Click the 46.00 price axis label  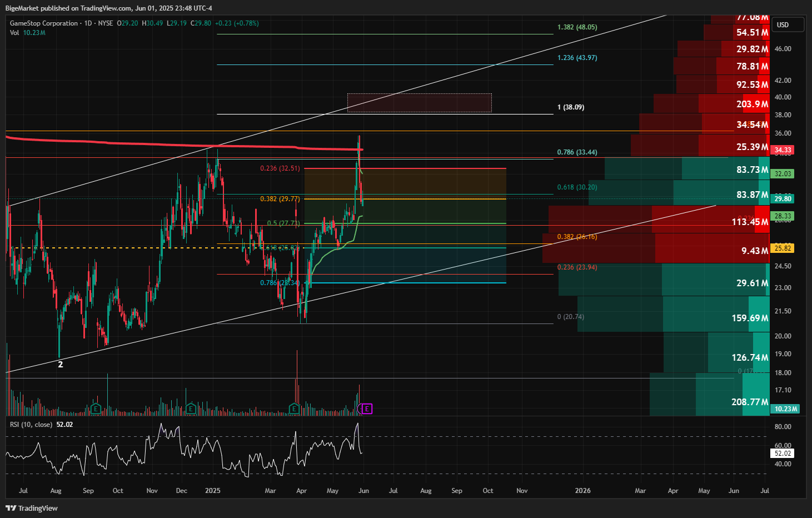click(783, 49)
